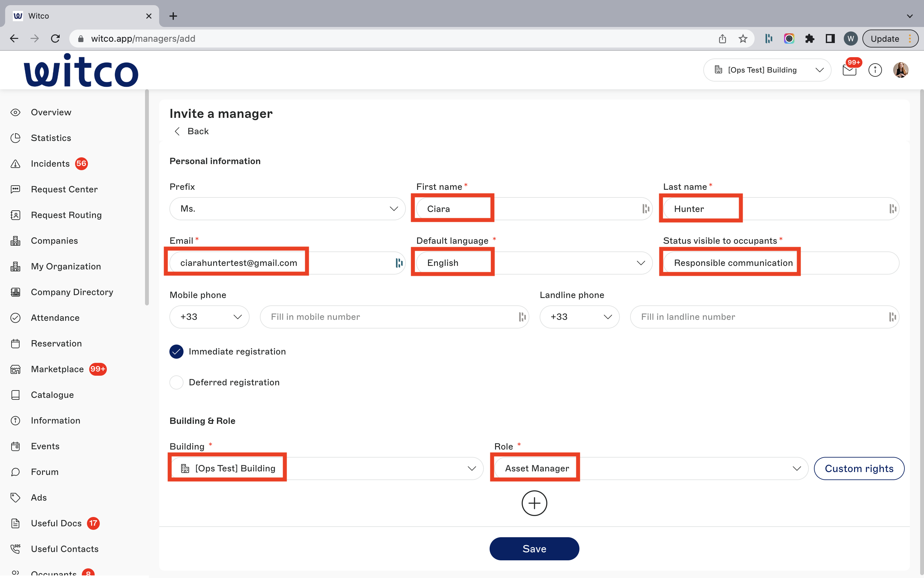The height and width of the screenshot is (578, 924).
Task: Close the Witco browser tab
Action: point(149,16)
